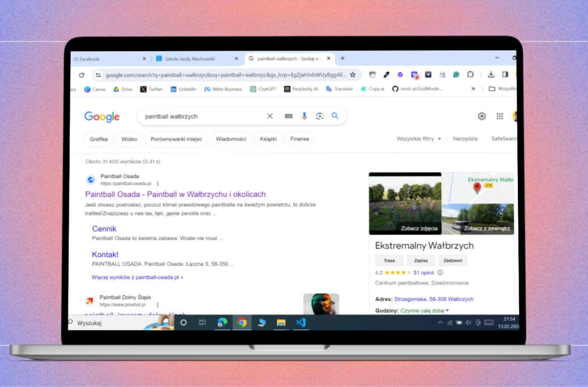Open the Paintball Osada result title link

(175, 194)
